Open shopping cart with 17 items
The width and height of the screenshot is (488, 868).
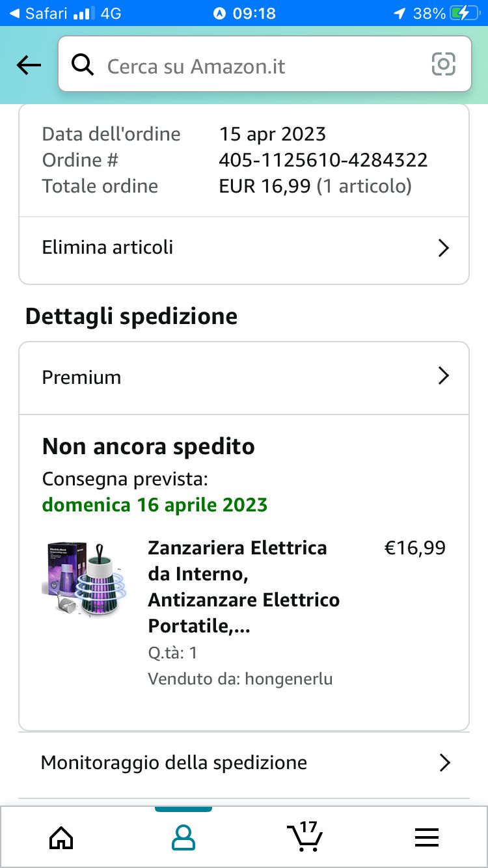pos(305,836)
